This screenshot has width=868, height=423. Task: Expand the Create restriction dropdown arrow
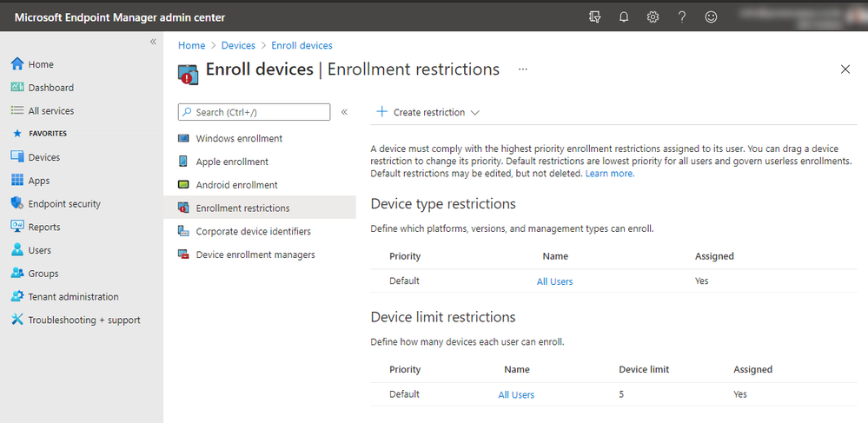pyautogui.click(x=474, y=112)
